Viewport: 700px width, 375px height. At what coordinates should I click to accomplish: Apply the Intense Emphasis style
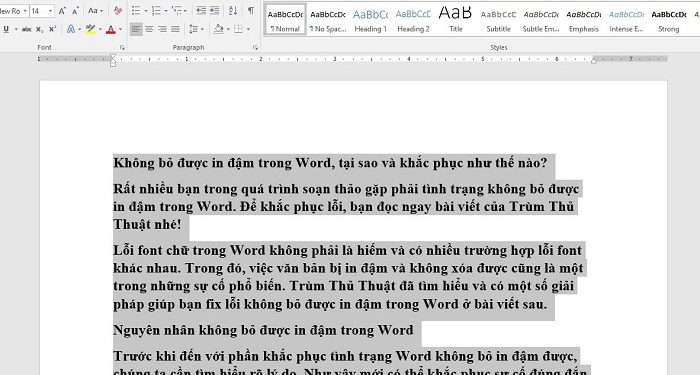626,20
